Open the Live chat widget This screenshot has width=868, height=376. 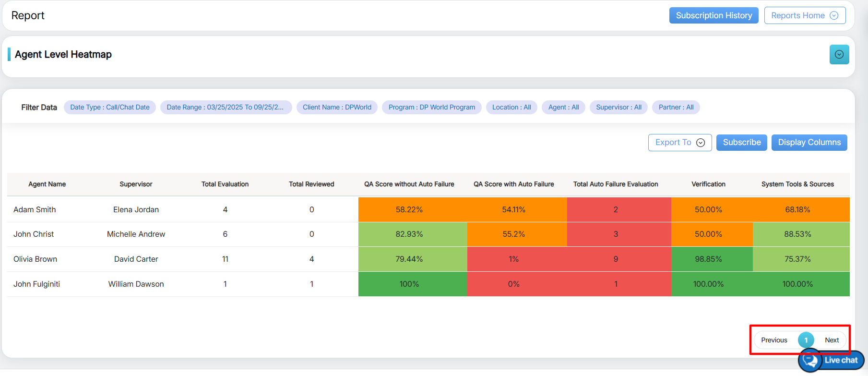832,360
